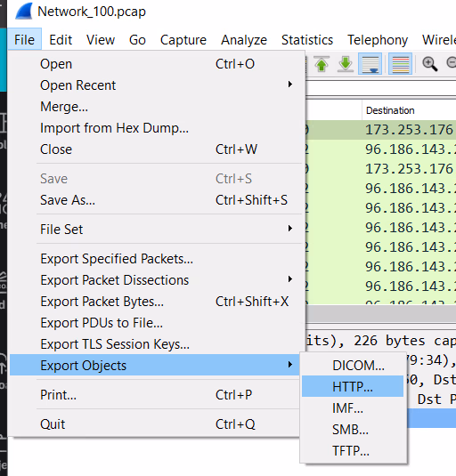Expand the File Set submenu
Screen dimensions: 456x476
pyautogui.click(x=156, y=230)
